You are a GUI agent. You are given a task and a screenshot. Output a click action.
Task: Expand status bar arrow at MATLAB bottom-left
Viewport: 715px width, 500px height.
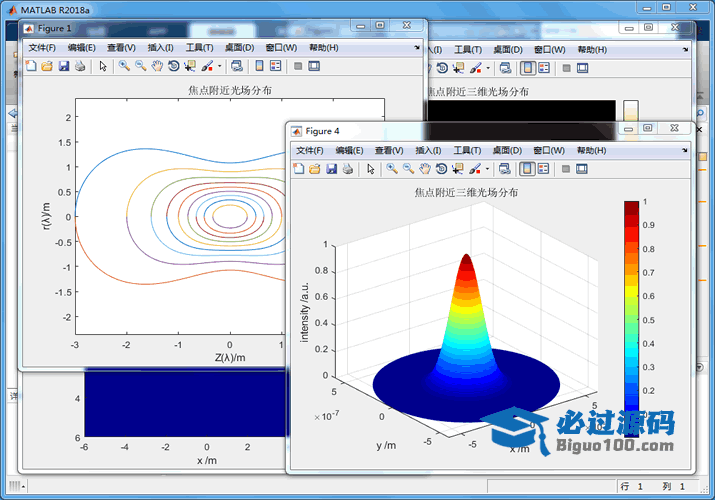(x=23, y=487)
